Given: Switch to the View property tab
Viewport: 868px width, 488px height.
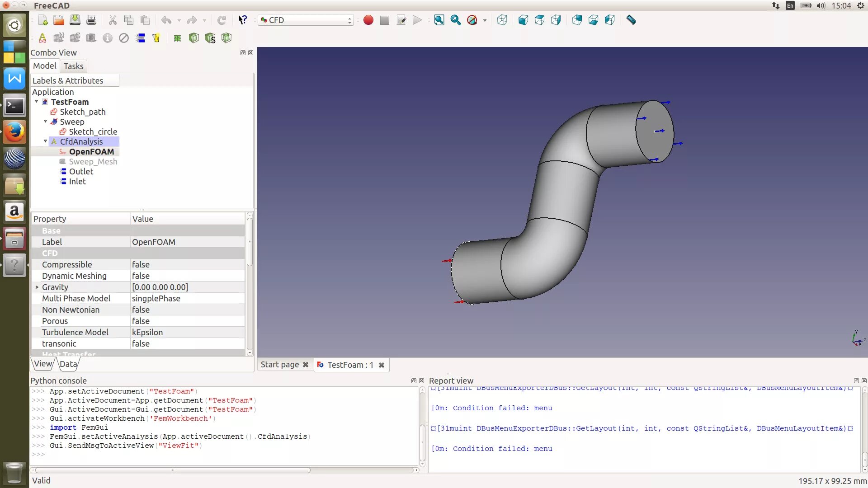Looking at the screenshot, I should coord(43,364).
